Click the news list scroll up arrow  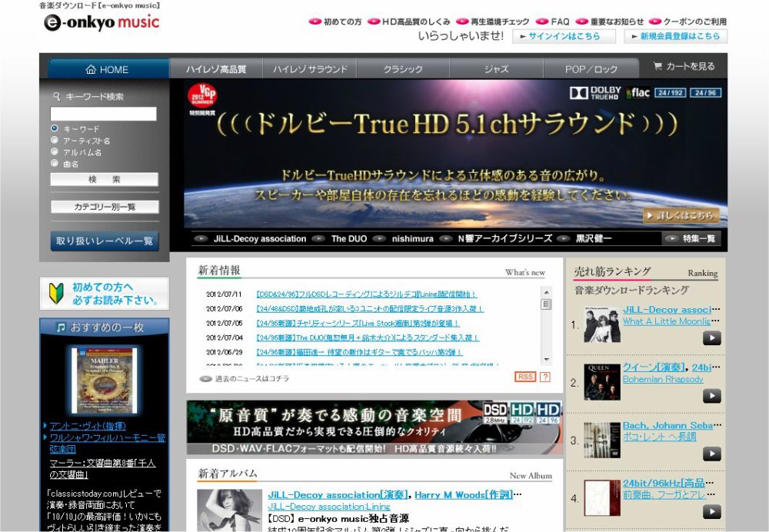(x=546, y=292)
